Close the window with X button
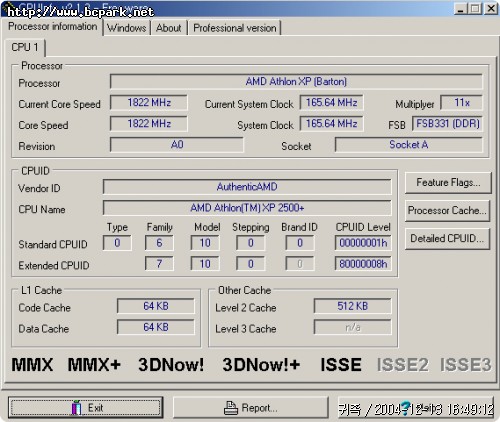This screenshot has height=422, width=500. point(491,8)
